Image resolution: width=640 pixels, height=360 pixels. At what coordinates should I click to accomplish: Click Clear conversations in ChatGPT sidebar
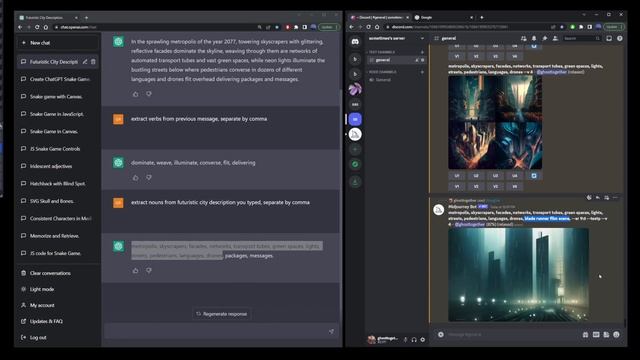click(x=58, y=273)
